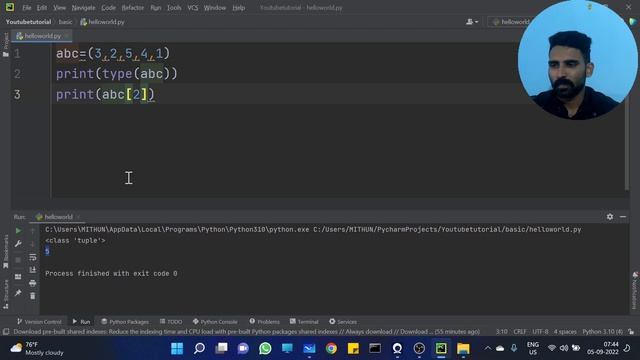Open Notifications sidebar panel
The height and width of the screenshot is (360, 640).
pos(635,291)
